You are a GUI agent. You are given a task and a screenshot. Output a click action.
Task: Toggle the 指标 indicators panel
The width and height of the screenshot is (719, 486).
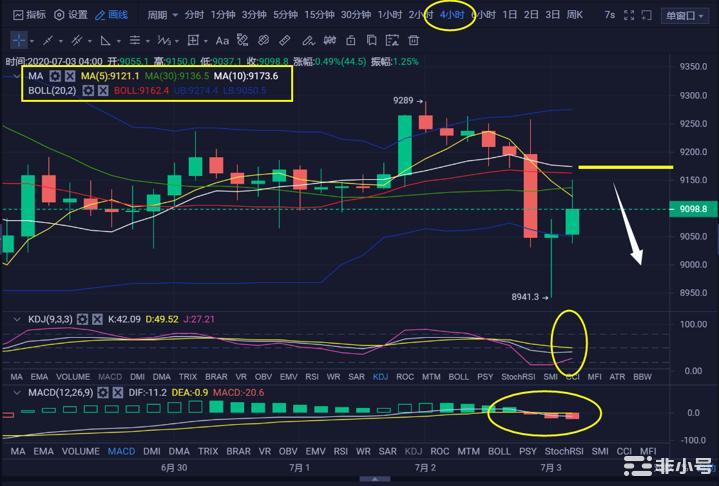point(29,15)
